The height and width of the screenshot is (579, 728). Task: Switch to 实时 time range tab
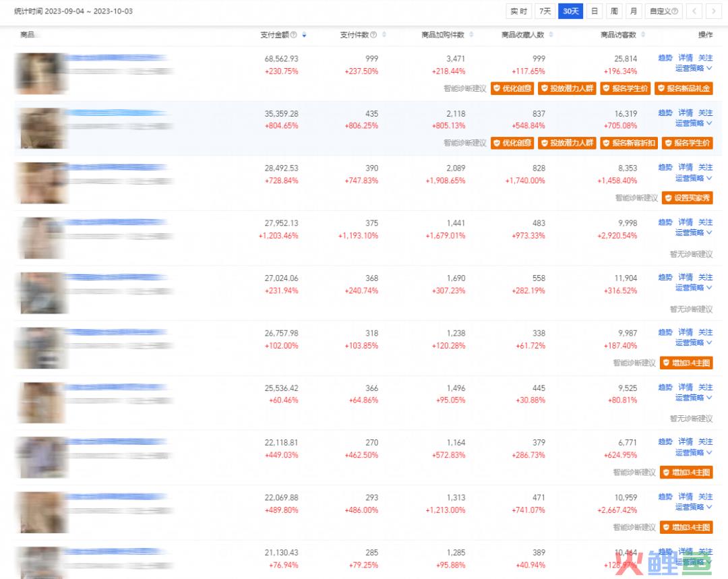[x=518, y=11]
